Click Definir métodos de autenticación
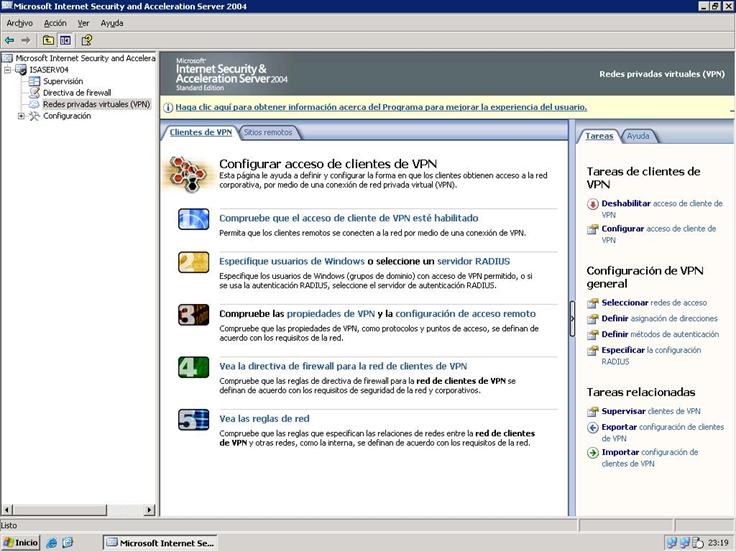 click(x=660, y=335)
